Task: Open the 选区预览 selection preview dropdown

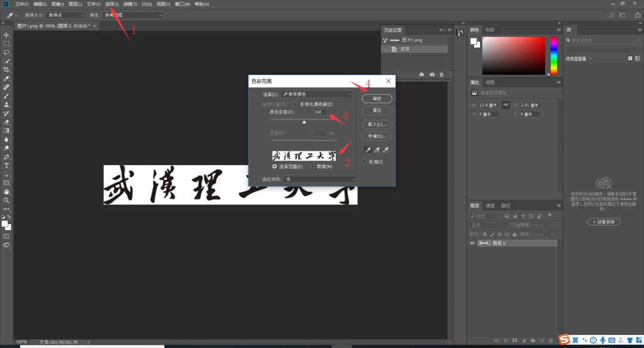Action: [320, 179]
